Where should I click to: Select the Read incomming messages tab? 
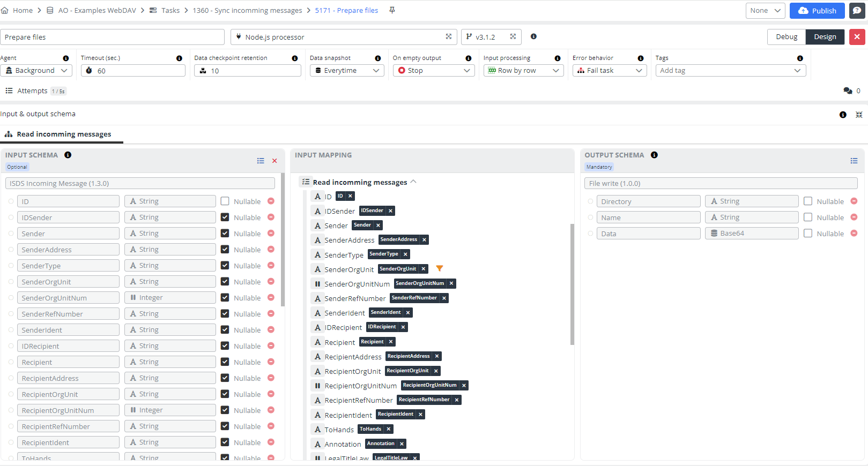63,134
